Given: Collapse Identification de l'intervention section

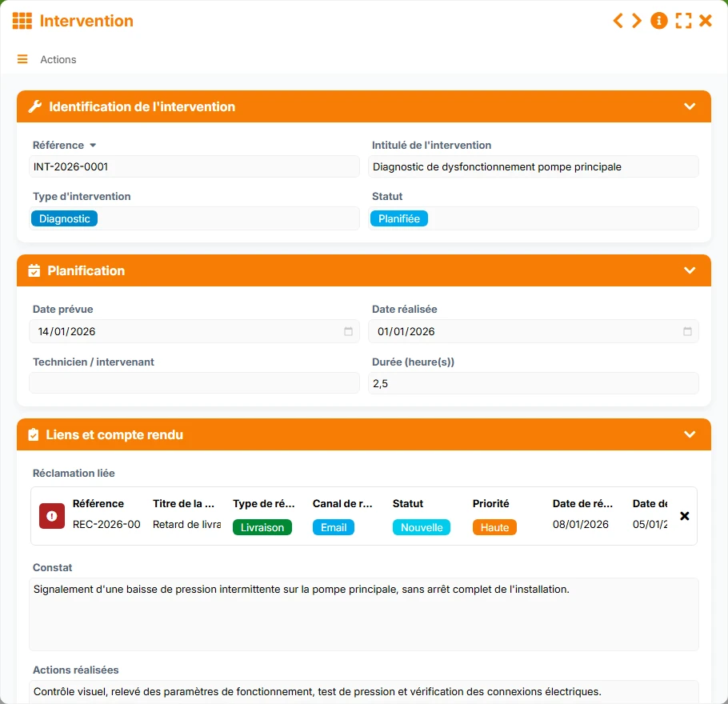Looking at the screenshot, I should point(690,107).
